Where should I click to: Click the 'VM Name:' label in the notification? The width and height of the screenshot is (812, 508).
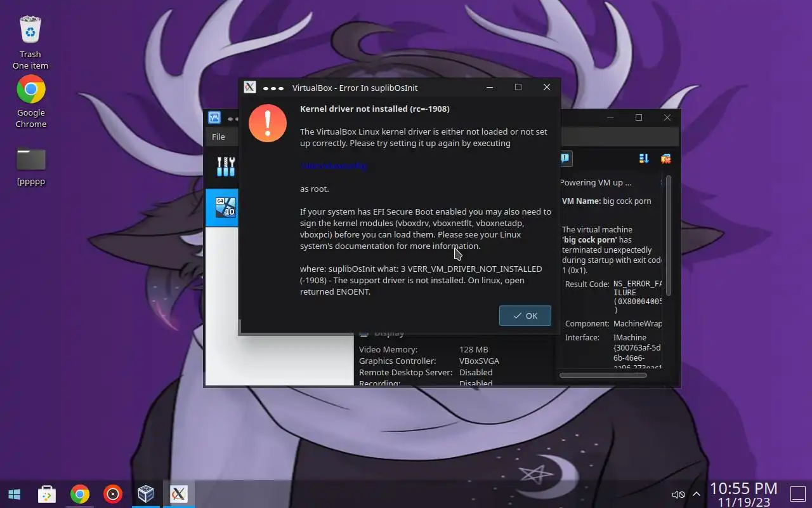click(581, 201)
